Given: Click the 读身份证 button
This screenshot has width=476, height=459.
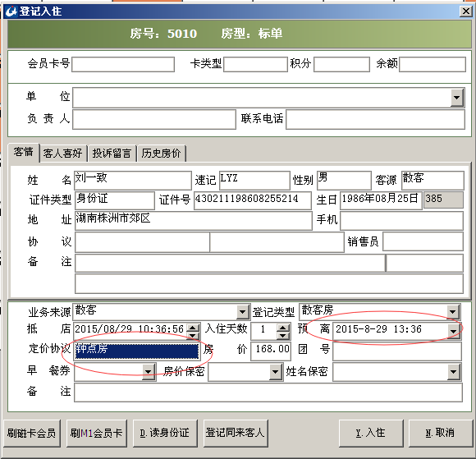Looking at the screenshot, I should pos(165,433).
